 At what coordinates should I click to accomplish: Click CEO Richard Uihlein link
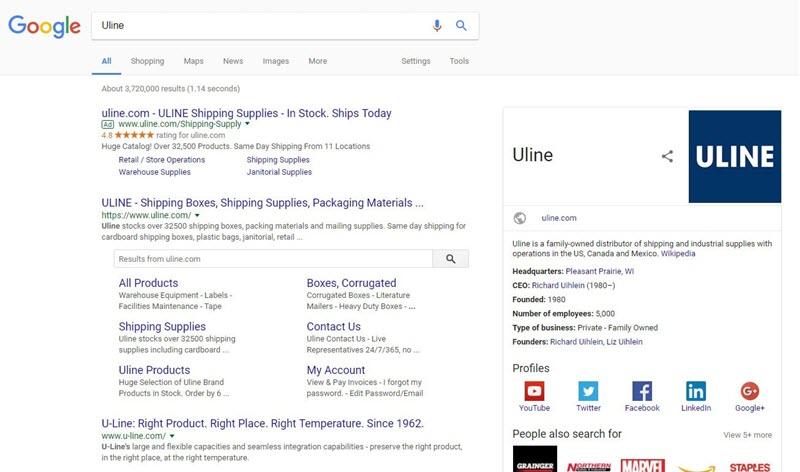coord(558,286)
